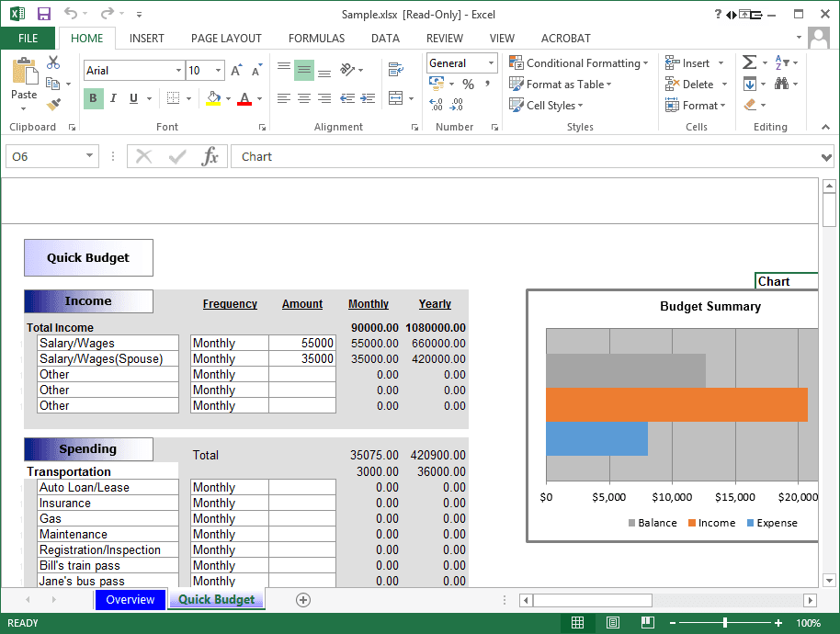Click the Undo arrow icon
The image size is (840, 634).
click(71, 14)
